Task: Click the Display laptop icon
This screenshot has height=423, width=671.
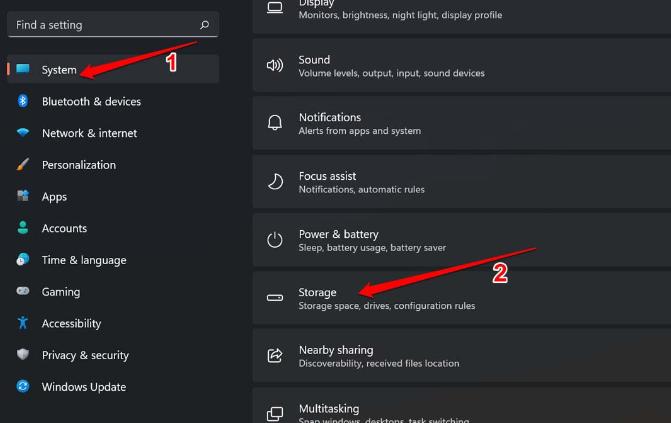Action: click(275, 8)
